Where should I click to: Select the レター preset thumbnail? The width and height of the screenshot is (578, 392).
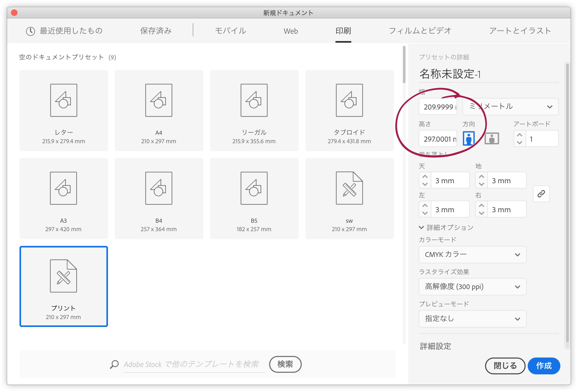63,110
